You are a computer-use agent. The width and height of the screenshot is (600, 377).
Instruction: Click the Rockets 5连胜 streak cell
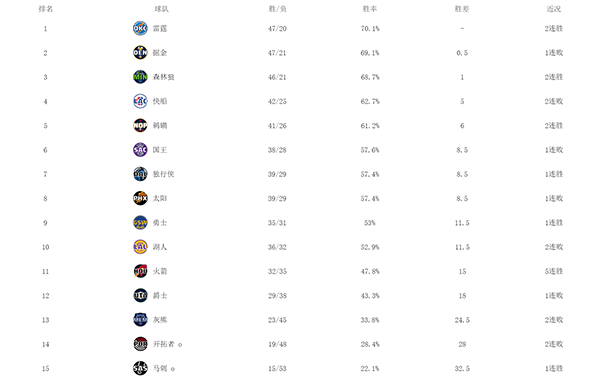(554, 271)
